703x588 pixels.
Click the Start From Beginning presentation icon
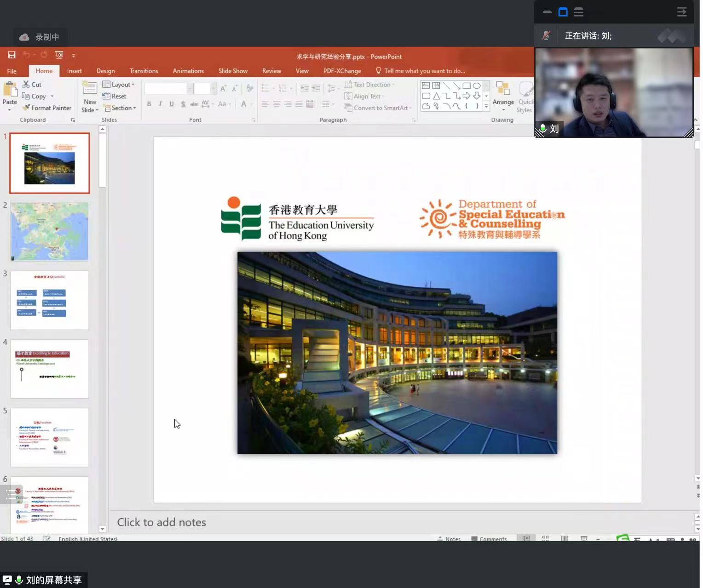pos(59,55)
